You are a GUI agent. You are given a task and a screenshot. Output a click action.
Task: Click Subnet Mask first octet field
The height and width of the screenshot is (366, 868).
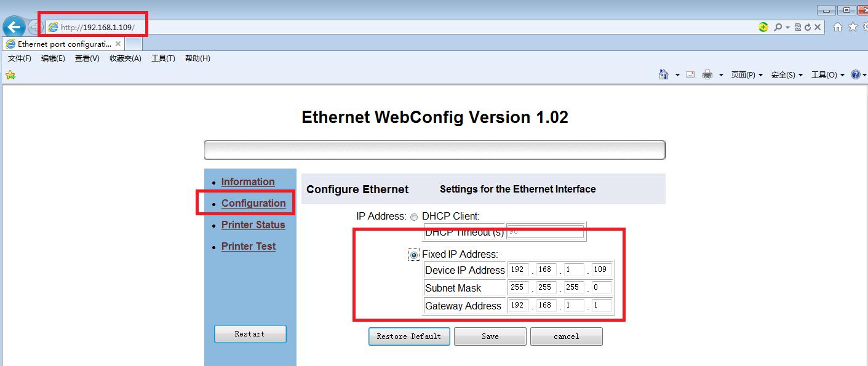click(x=519, y=287)
